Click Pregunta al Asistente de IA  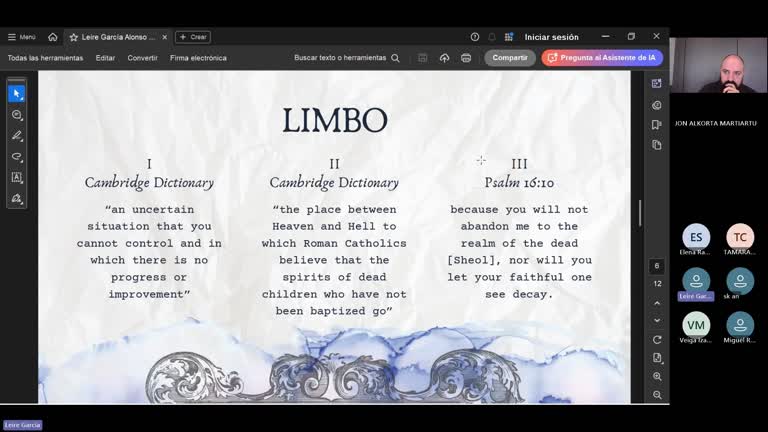click(x=602, y=58)
